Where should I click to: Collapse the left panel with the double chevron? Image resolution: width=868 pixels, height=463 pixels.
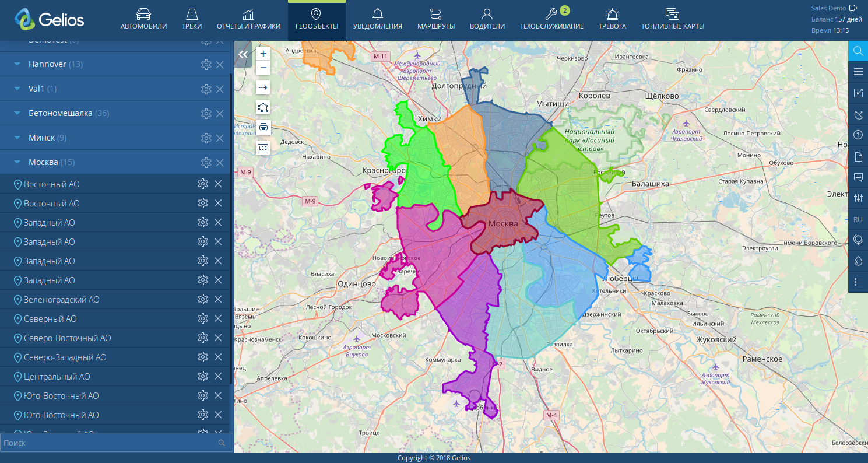(x=243, y=55)
